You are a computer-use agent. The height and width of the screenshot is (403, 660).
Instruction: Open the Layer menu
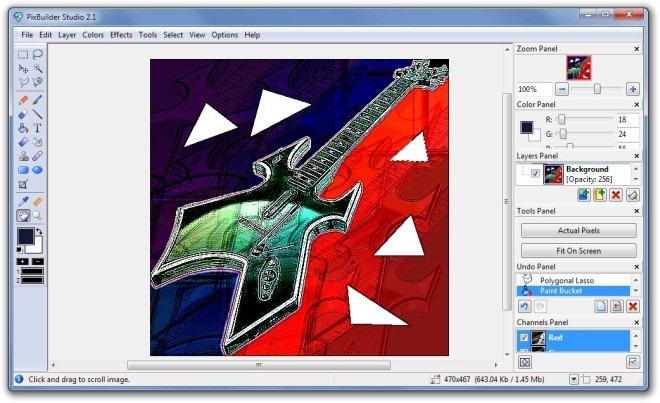pos(67,35)
